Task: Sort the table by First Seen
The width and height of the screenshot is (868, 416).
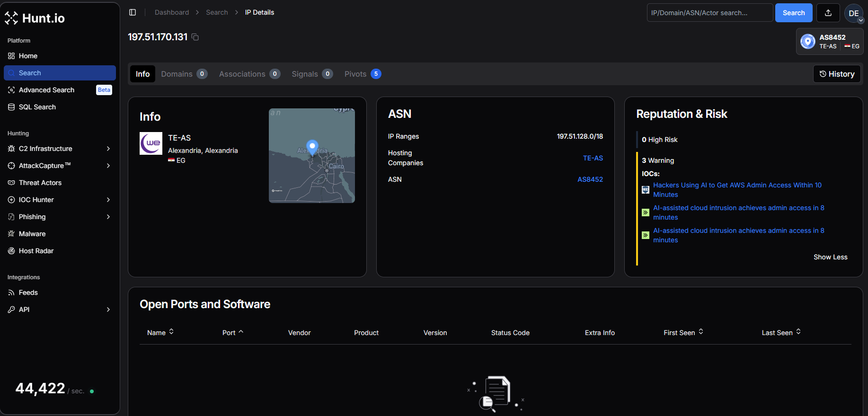Action: pyautogui.click(x=683, y=333)
